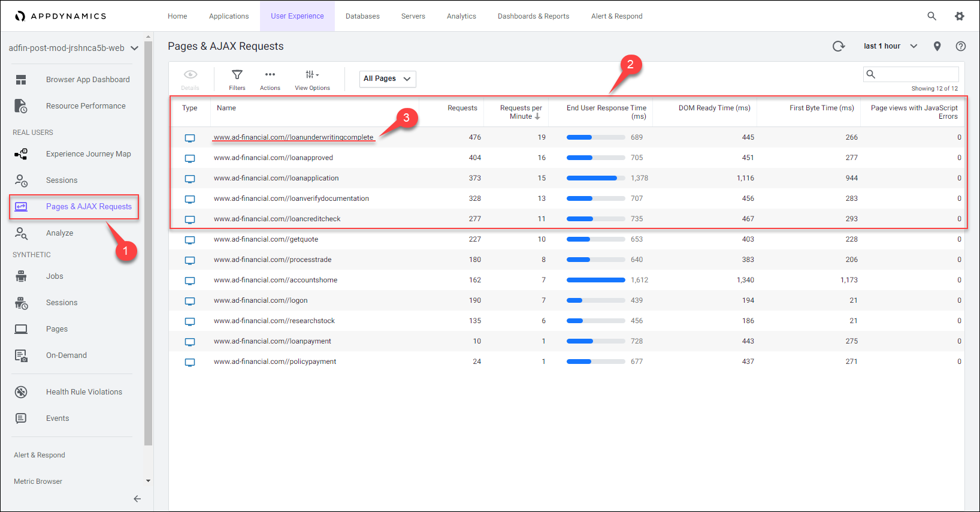Click the top bar search magnifier icon
Image resolution: width=980 pixels, height=512 pixels.
(x=931, y=16)
